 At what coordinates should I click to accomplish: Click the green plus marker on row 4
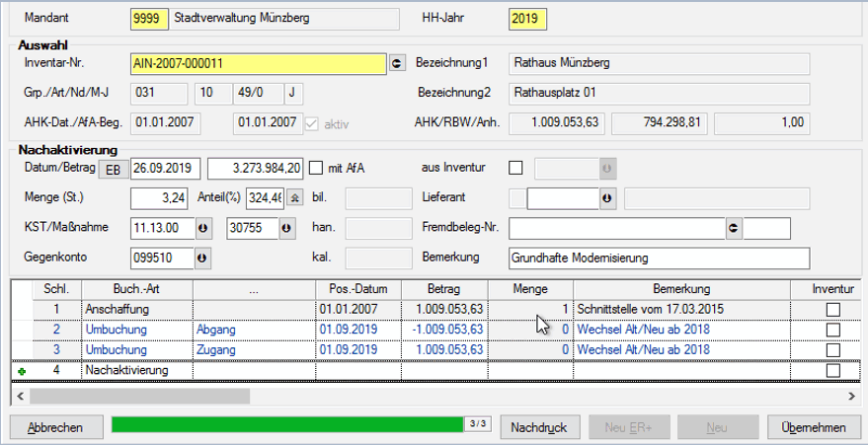pyautogui.click(x=22, y=372)
